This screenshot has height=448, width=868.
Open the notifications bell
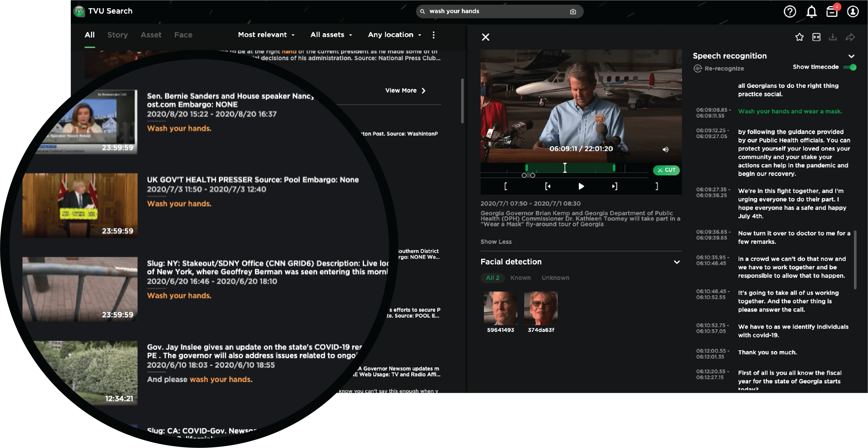(x=811, y=11)
